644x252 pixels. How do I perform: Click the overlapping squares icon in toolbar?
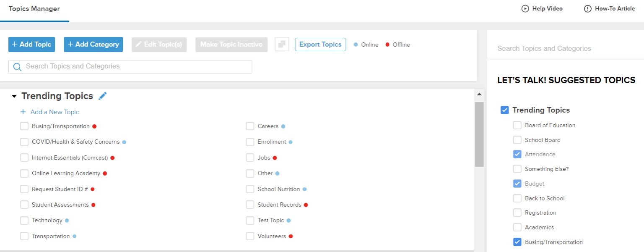(282, 45)
